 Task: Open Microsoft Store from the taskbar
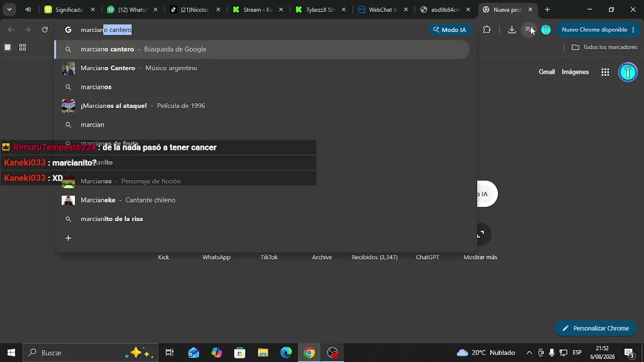pyautogui.click(x=240, y=353)
